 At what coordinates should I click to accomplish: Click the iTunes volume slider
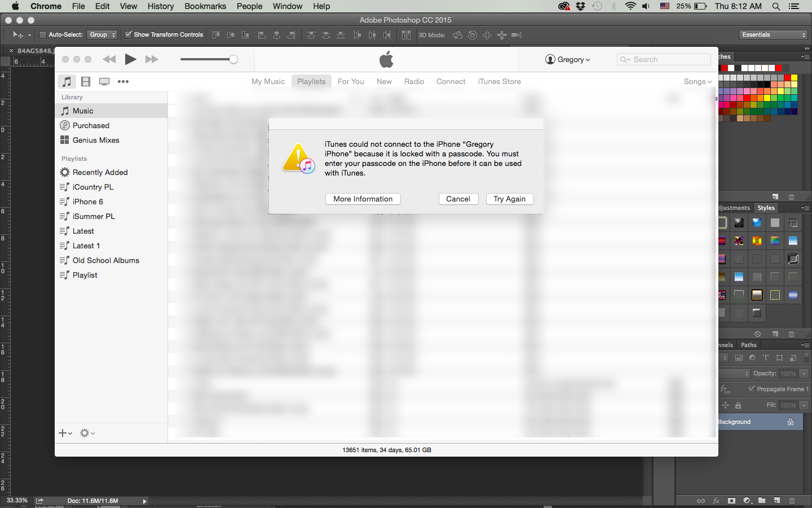click(209, 59)
